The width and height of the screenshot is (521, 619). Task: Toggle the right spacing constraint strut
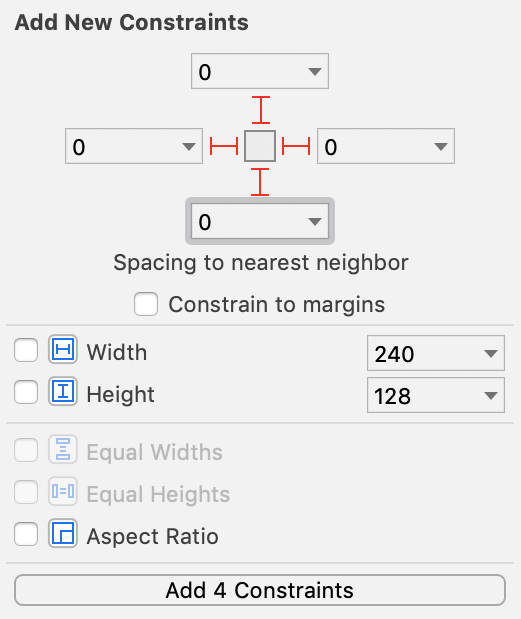coord(296,146)
